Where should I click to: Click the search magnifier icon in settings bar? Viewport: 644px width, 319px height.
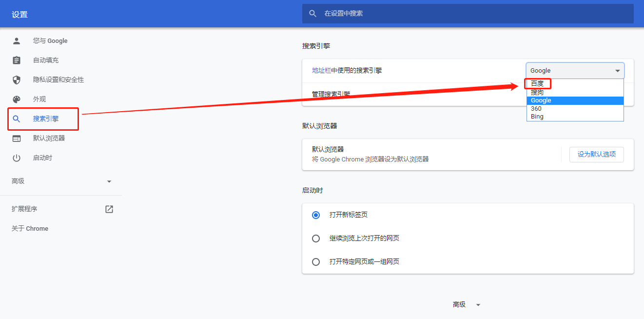click(x=313, y=14)
